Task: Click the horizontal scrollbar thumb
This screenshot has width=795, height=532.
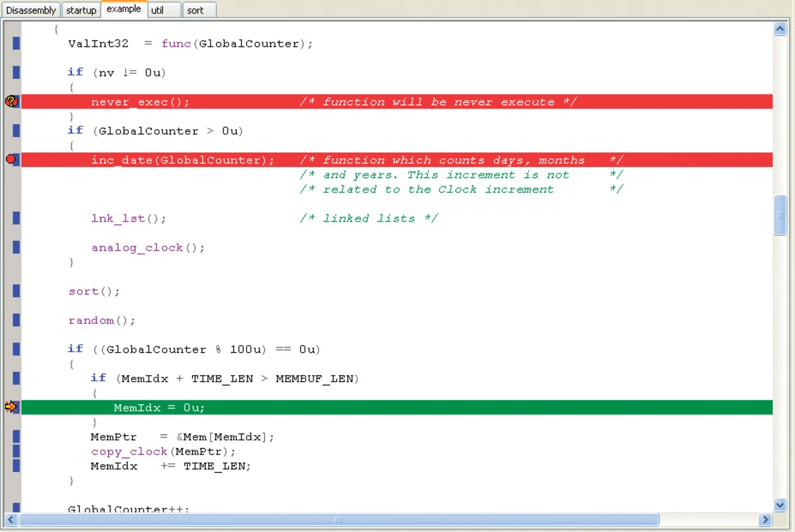Action: [x=338, y=520]
